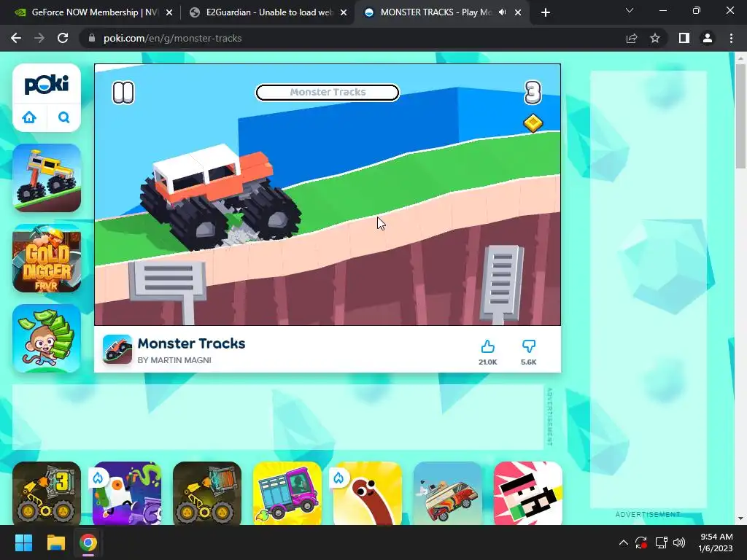
Task: Toggle the browser side panel
Action: pos(684,38)
